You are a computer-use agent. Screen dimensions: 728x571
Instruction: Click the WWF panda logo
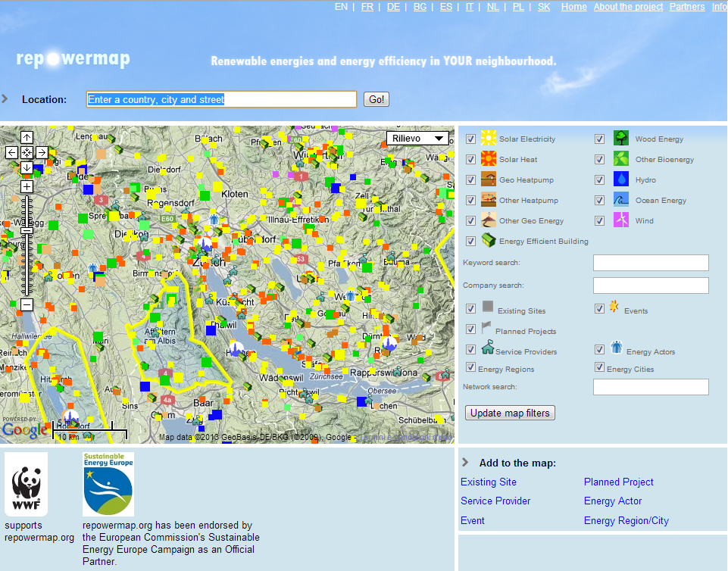(x=26, y=485)
